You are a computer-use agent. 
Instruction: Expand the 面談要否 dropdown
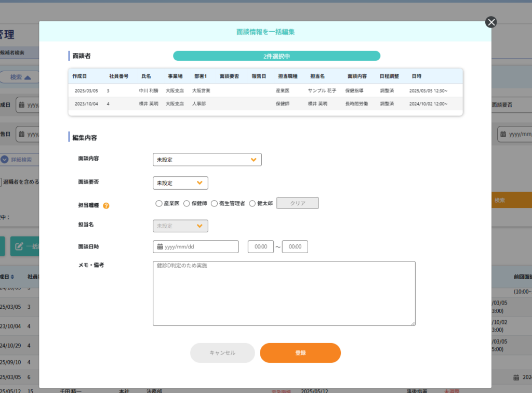[180, 183]
